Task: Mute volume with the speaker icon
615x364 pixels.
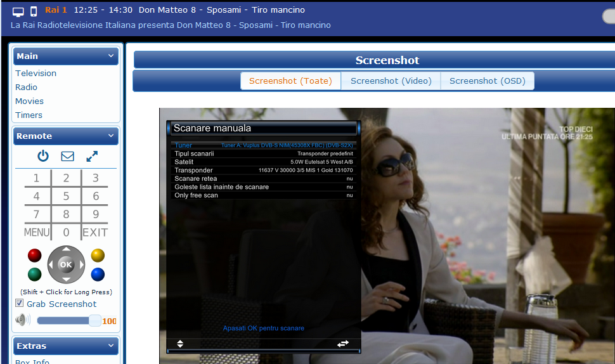Action: pos(22,320)
